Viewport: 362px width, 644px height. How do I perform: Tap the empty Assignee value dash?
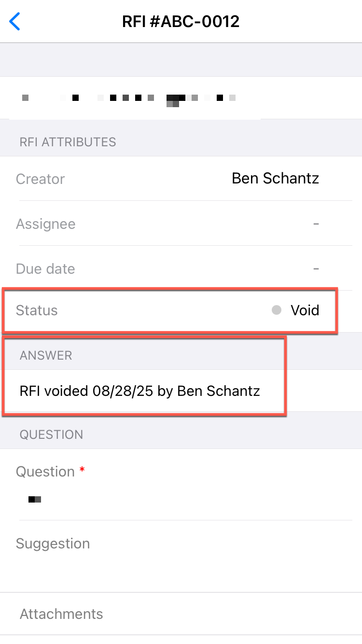(x=316, y=224)
